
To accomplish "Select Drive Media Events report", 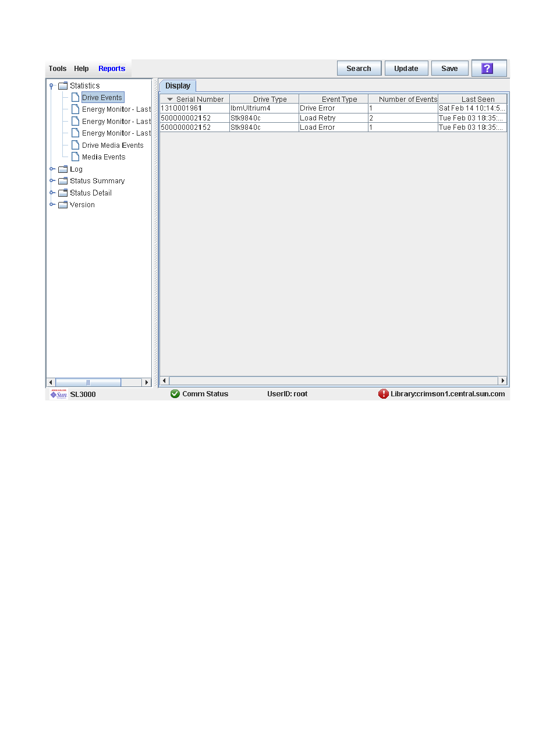I will click(112, 145).
